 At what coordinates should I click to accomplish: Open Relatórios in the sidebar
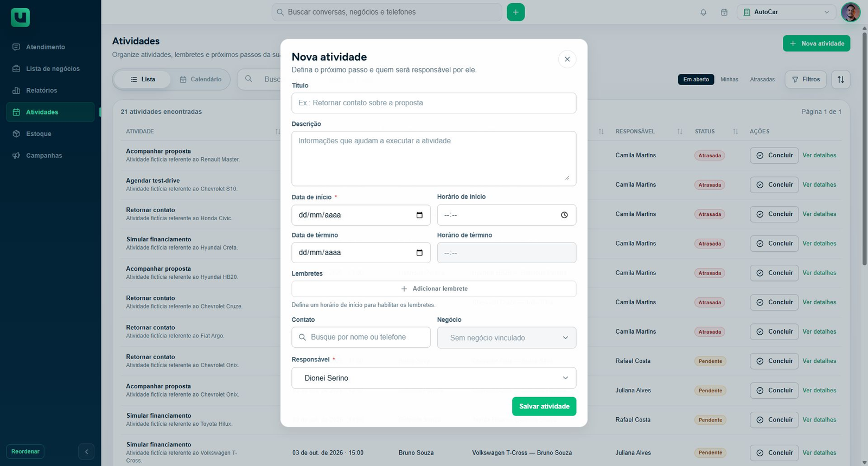(x=50, y=91)
